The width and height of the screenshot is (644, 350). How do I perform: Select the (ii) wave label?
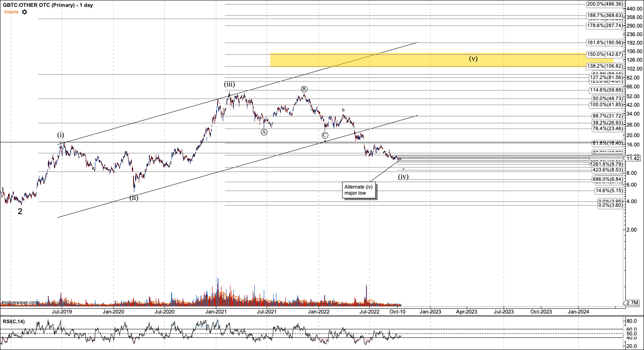click(x=134, y=198)
